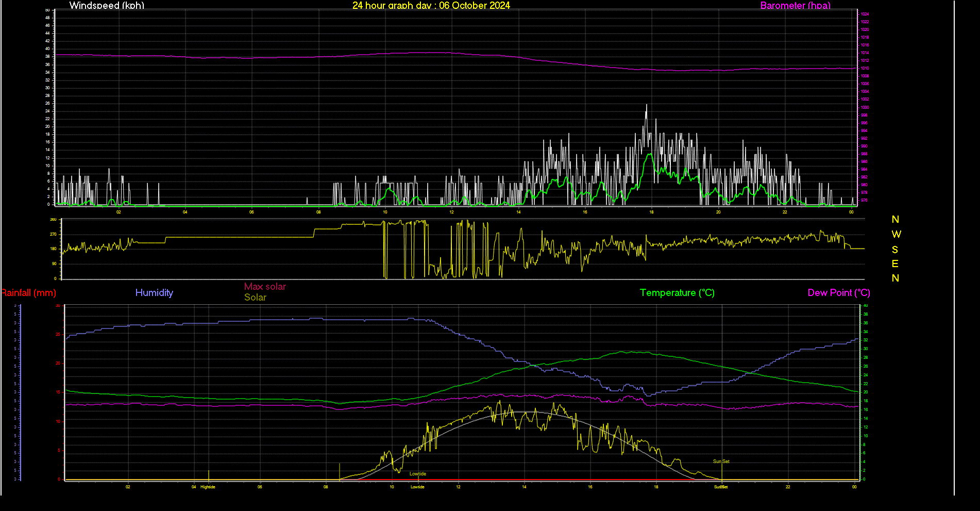
Task: Click the '18' hour label under windspeed graph
Action: pos(651,212)
